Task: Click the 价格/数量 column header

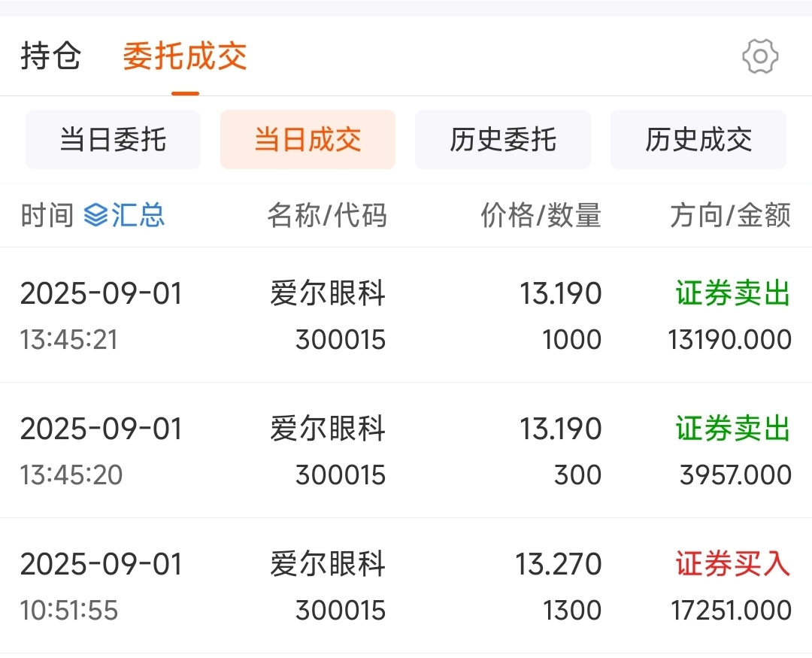Action: 541,215
